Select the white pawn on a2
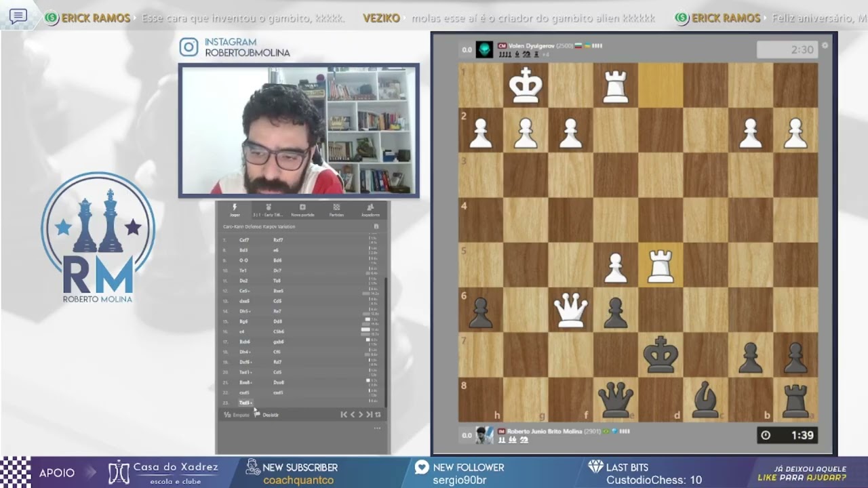868x488 pixels. (795, 132)
